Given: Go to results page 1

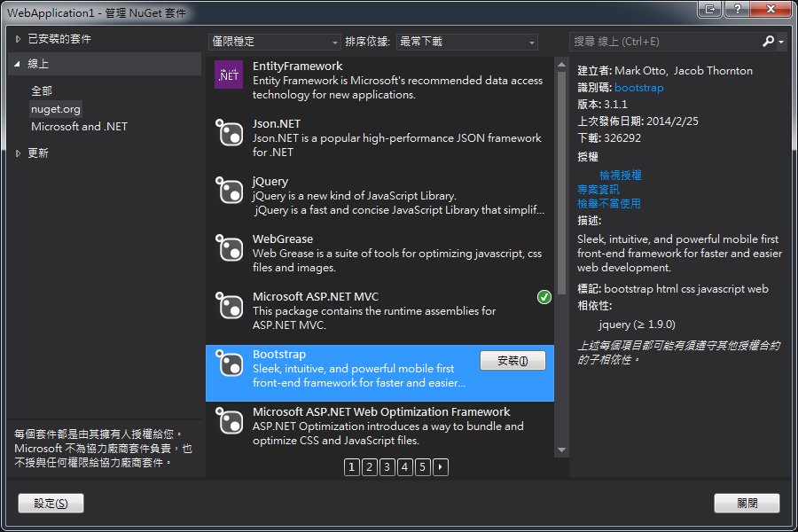Looking at the screenshot, I should tap(352, 467).
